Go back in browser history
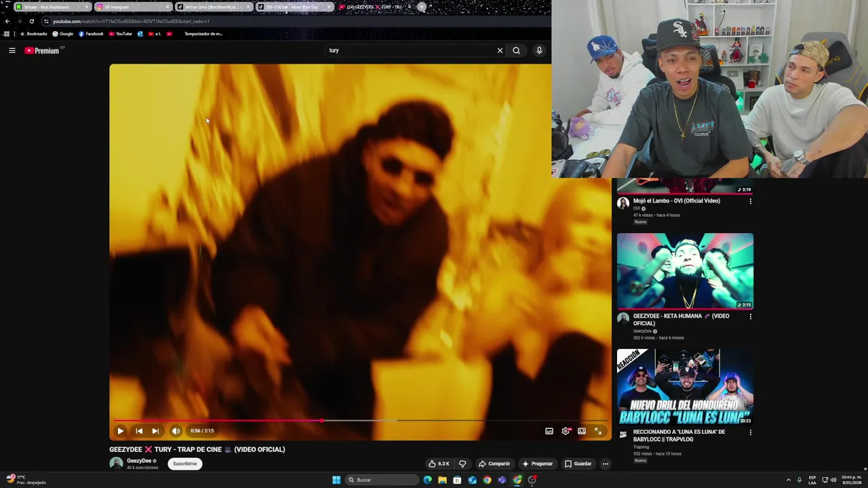 tap(7, 21)
